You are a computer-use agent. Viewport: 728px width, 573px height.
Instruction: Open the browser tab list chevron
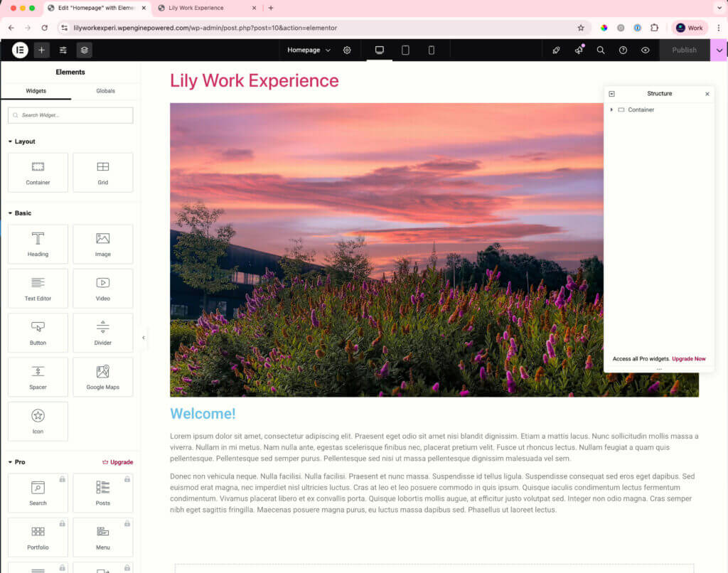719,8
